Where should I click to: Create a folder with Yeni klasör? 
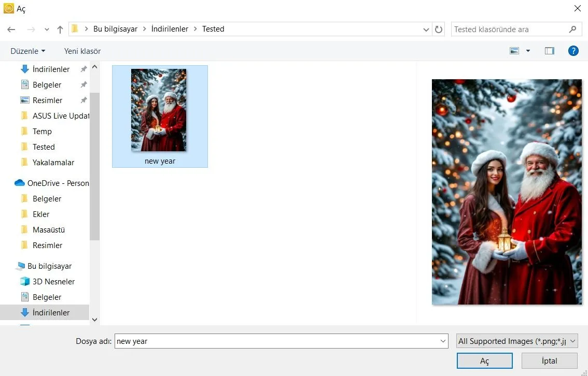point(82,51)
